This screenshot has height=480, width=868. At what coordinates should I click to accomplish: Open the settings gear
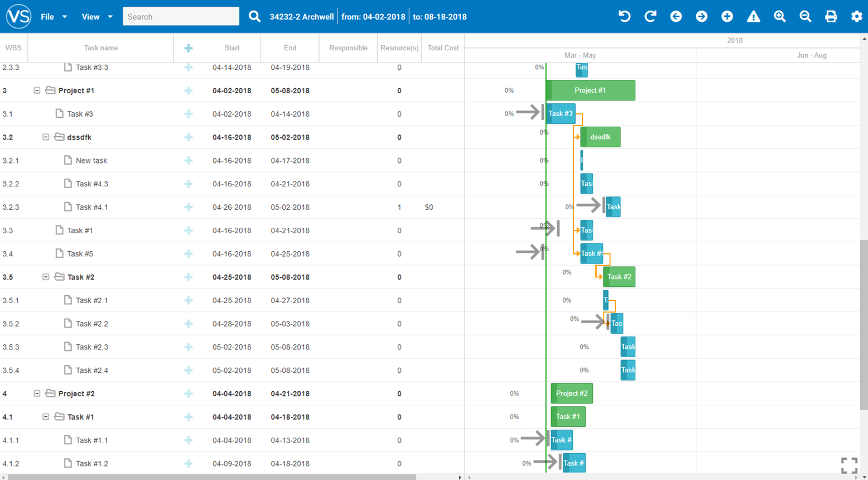(x=857, y=16)
